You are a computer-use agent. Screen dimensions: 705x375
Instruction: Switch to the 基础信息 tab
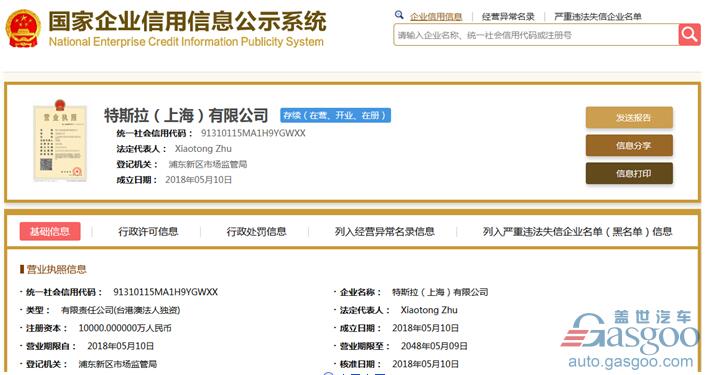pos(50,231)
